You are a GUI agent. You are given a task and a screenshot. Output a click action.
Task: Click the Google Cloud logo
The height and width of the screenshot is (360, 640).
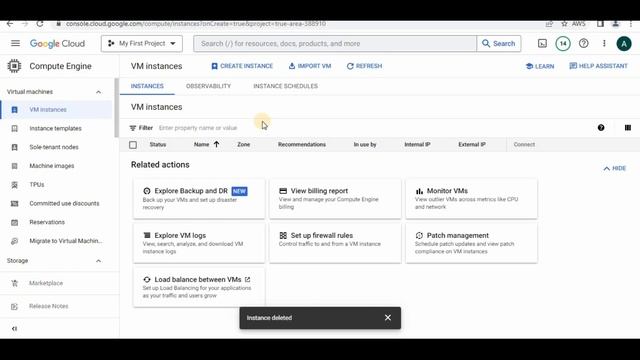[x=58, y=44]
